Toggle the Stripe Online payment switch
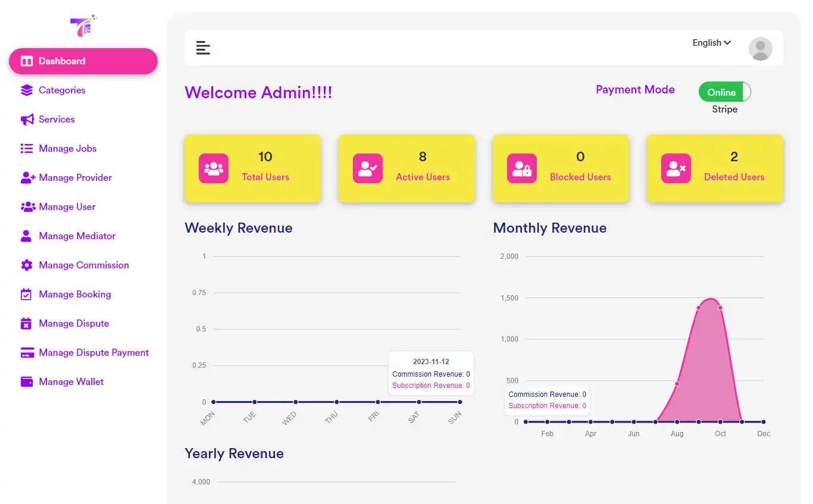Image resolution: width=813 pixels, height=504 pixels. pos(724,92)
